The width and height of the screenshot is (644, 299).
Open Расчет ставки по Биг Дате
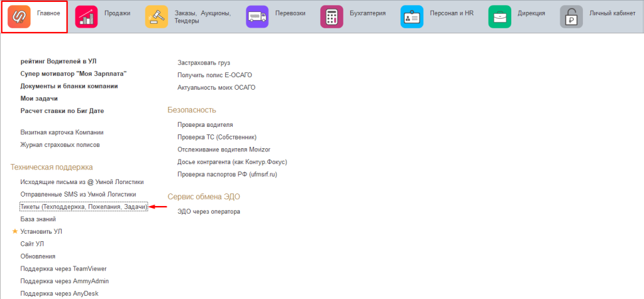(62, 111)
